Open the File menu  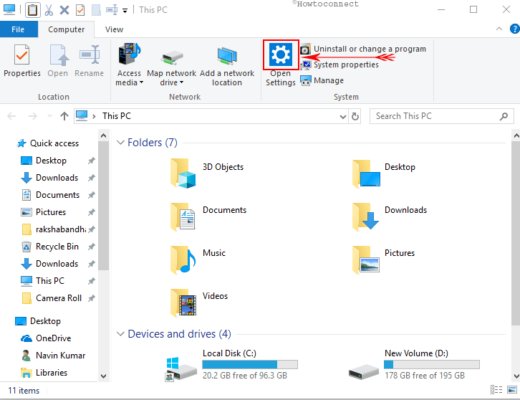18,29
